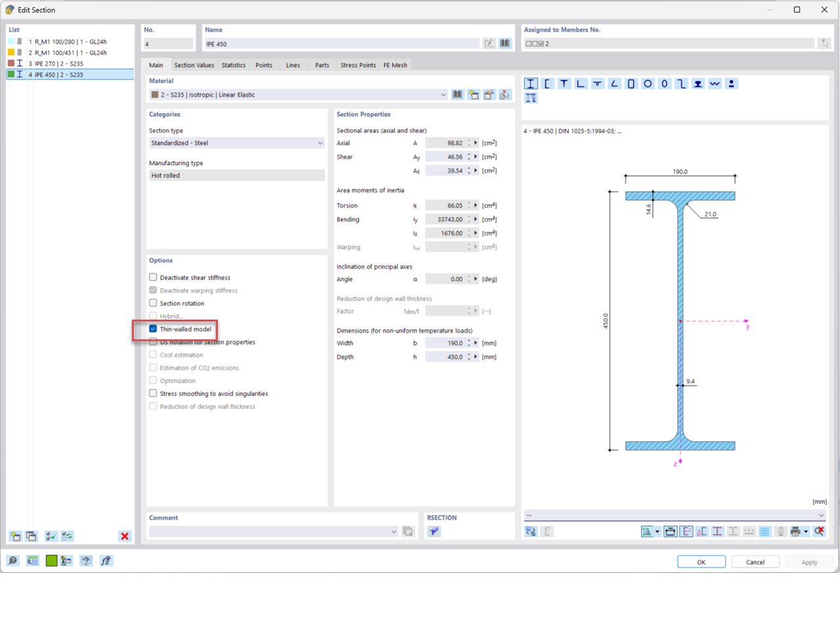Activate the print preview icon below the graphic
This screenshot has width=840, height=630.
click(x=795, y=532)
